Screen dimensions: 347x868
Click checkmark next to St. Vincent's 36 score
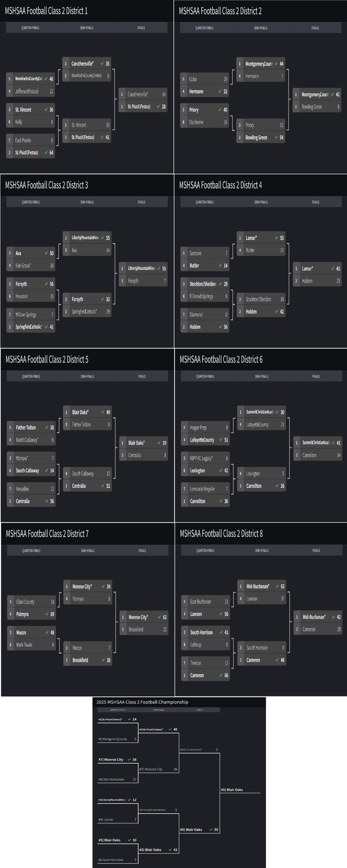(46, 109)
